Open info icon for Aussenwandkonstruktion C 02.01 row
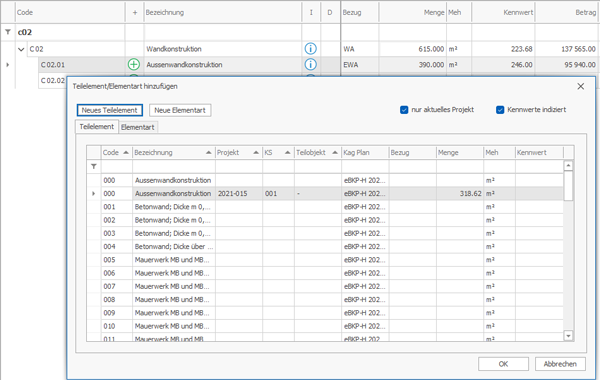 pyautogui.click(x=310, y=65)
